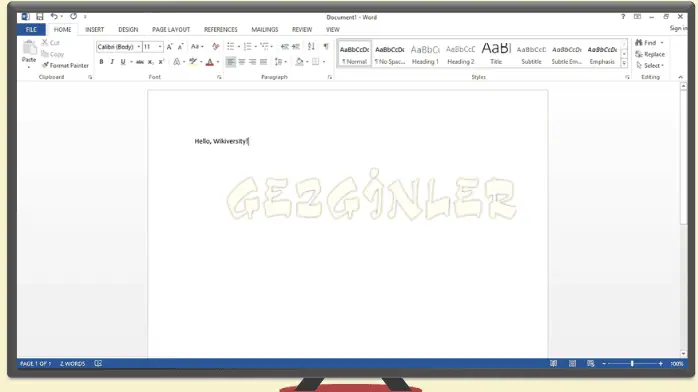Click the Decrease Indent icon
The image size is (698, 392).
pos(284,47)
